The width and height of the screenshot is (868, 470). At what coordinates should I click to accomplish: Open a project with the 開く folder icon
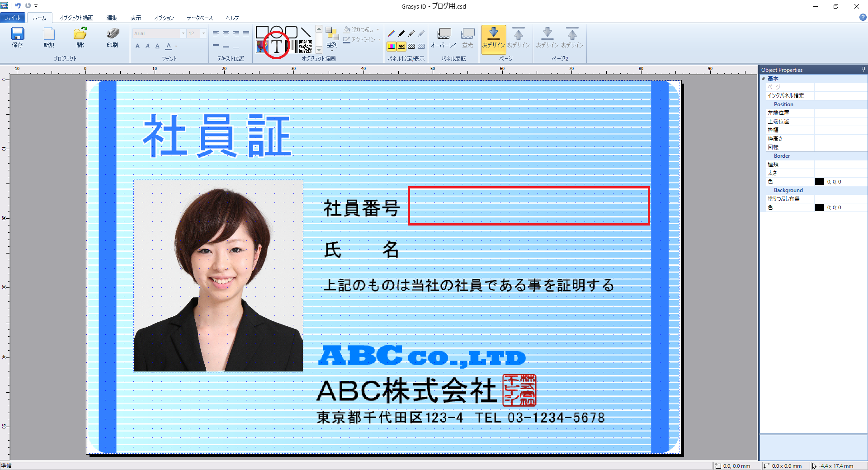coord(80,33)
